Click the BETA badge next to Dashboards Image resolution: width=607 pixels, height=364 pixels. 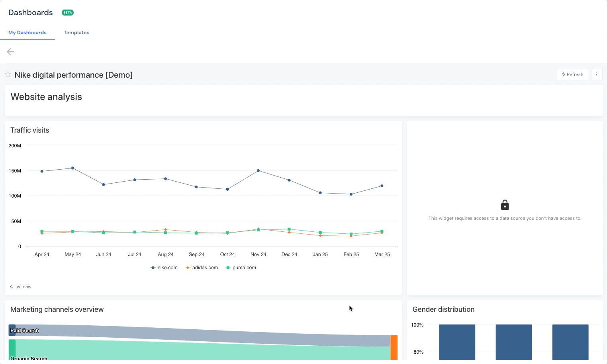(68, 12)
